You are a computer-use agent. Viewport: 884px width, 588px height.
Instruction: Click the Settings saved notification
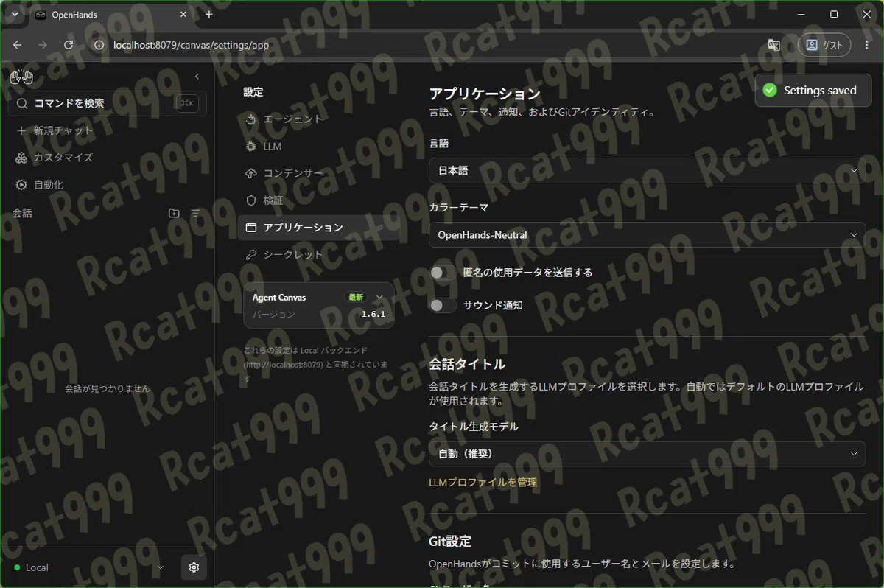813,90
